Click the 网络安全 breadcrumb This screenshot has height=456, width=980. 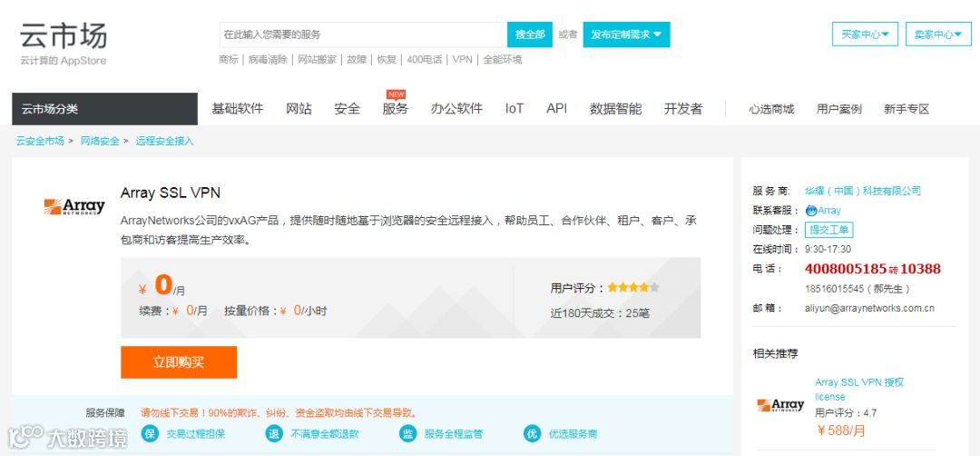pyautogui.click(x=100, y=142)
